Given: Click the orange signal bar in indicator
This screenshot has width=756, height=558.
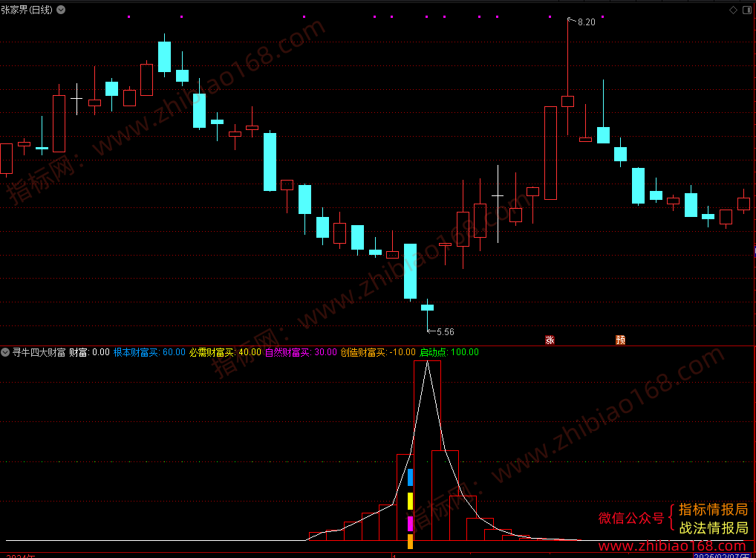Looking at the screenshot, I should tap(410, 542).
